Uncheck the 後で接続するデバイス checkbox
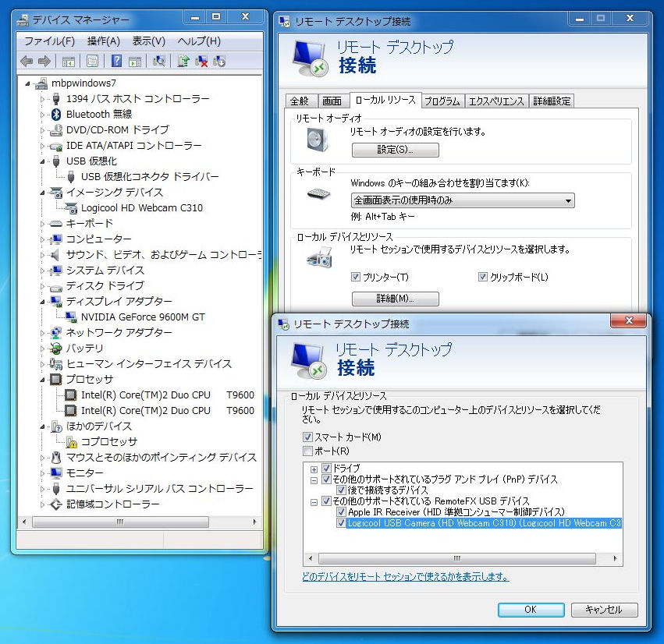The height and width of the screenshot is (644, 664). [x=341, y=490]
